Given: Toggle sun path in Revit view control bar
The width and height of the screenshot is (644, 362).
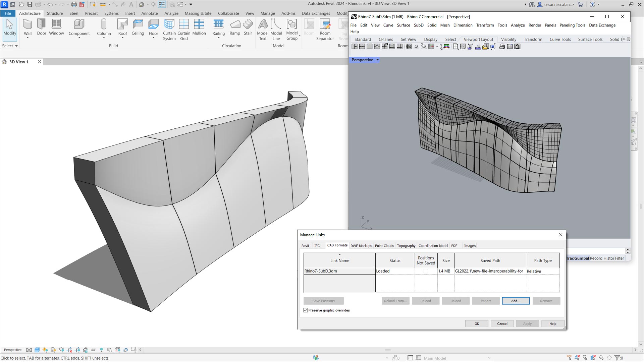Looking at the screenshot, I should pyautogui.click(x=45, y=350).
